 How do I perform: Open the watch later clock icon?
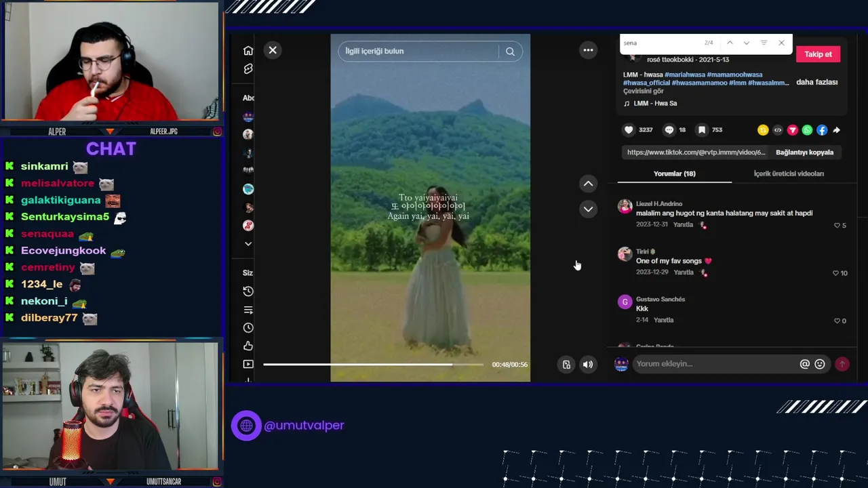[x=248, y=328]
